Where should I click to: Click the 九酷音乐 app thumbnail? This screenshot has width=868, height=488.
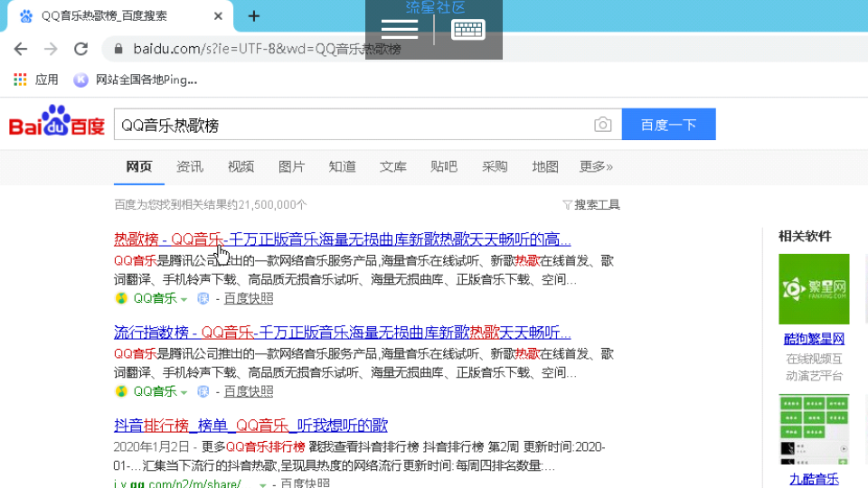coord(814,429)
